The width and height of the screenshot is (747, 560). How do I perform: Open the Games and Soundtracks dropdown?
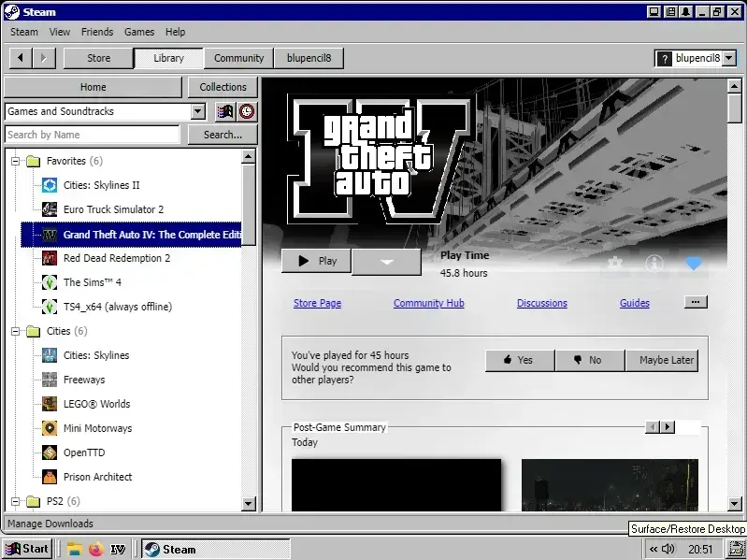coord(198,111)
